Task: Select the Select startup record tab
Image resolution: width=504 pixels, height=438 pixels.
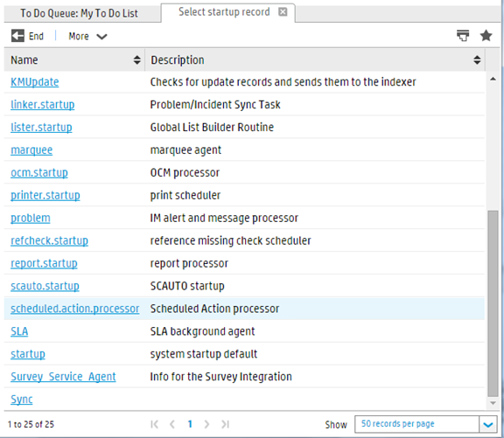Action: 224,12
